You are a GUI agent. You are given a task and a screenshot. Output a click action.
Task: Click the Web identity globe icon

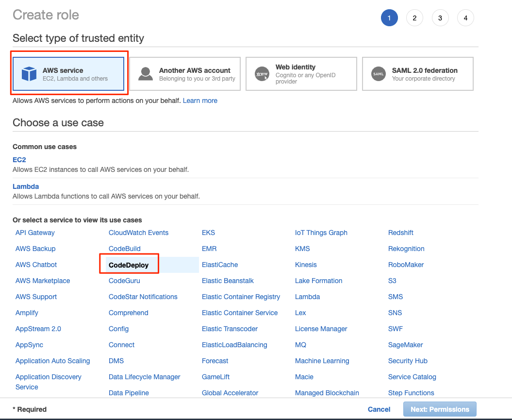(x=262, y=74)
